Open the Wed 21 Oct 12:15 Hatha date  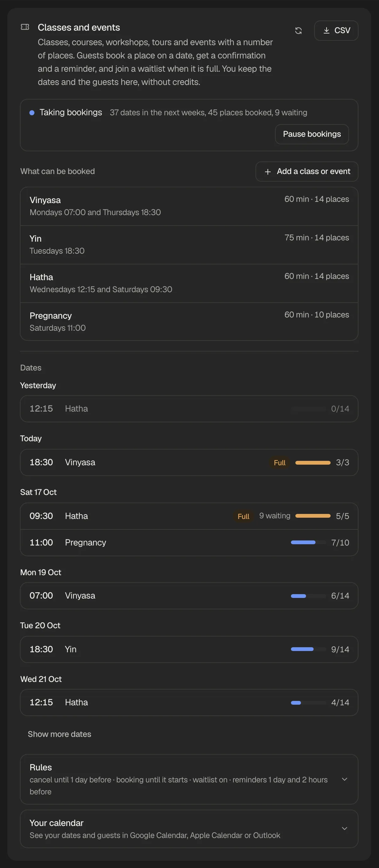[189, 702]
